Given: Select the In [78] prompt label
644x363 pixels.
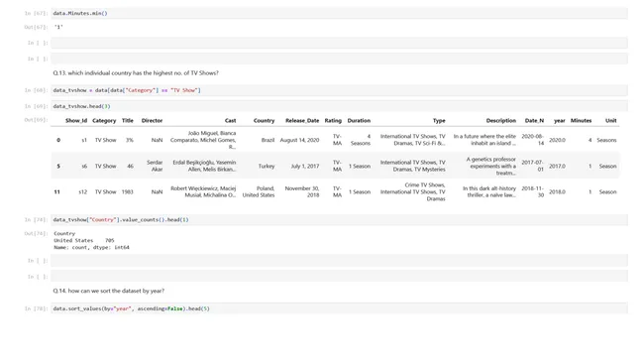Looking at the screenshot, I should tap(36, 308).
